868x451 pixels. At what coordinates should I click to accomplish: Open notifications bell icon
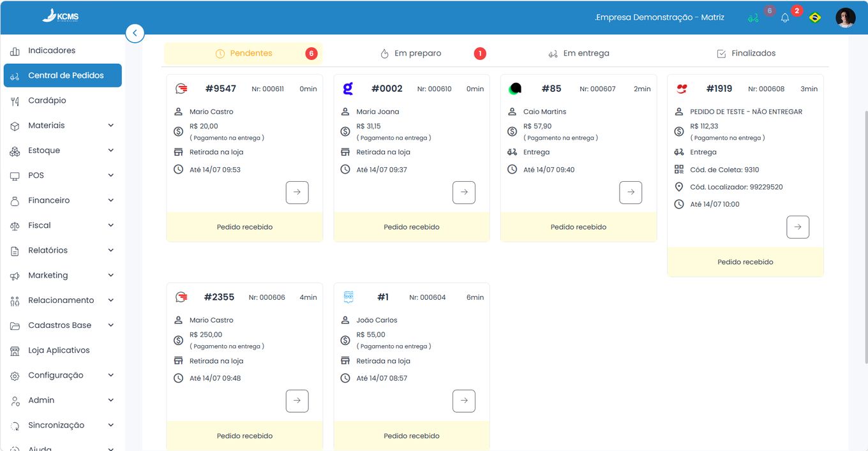pos(785,18)
